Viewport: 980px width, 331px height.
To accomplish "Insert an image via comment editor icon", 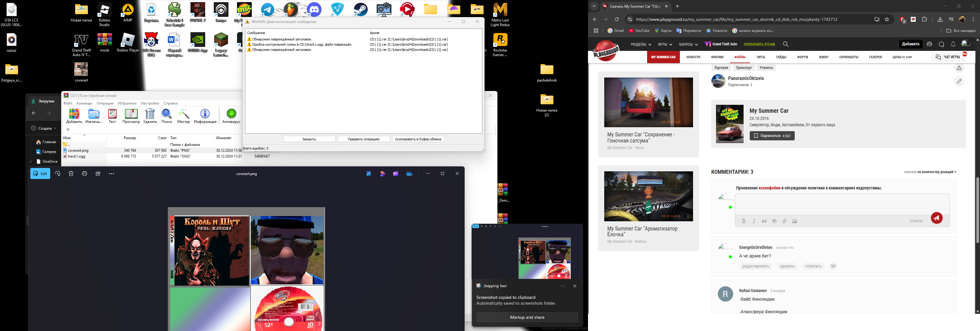I will 794,221.
